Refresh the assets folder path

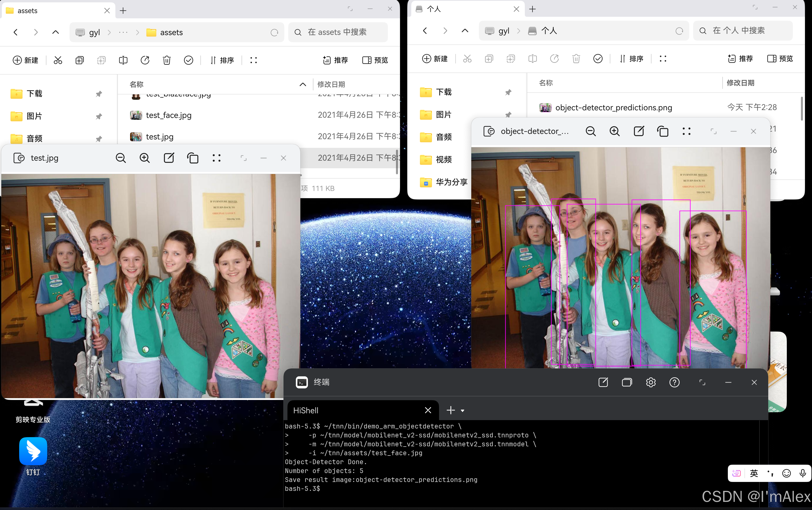pyautogui.click(x=274, y=32)
